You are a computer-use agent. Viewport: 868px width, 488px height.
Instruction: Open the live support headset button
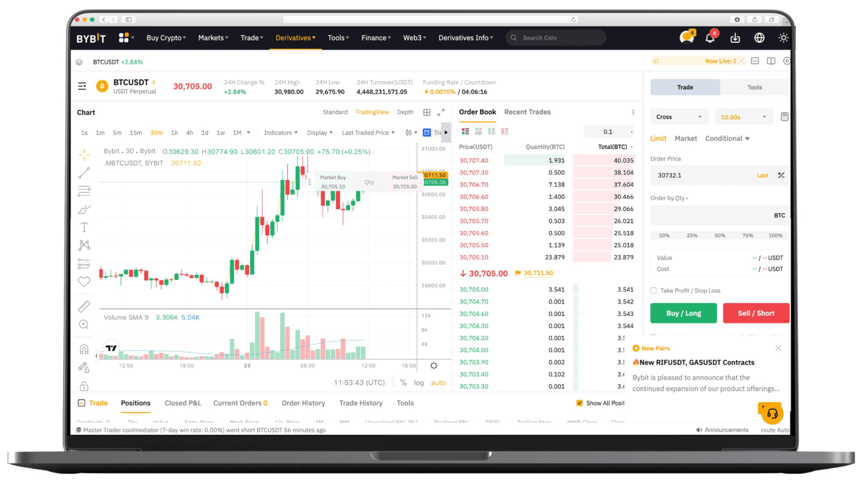point(772,413)
